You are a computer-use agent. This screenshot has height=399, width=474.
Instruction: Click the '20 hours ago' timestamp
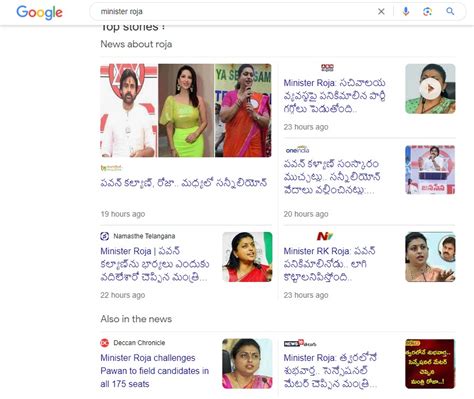pyautogui.click(x=306, y=214)
